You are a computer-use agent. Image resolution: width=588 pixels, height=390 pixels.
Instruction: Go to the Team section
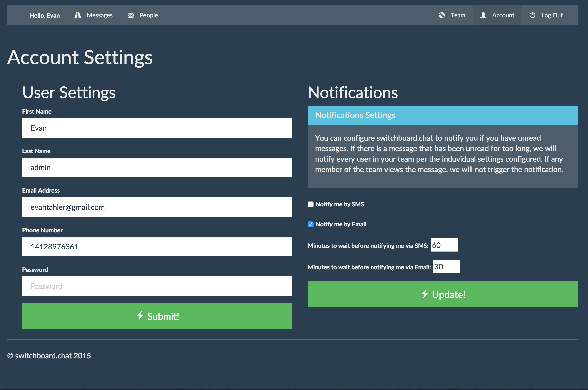[458, 15]
